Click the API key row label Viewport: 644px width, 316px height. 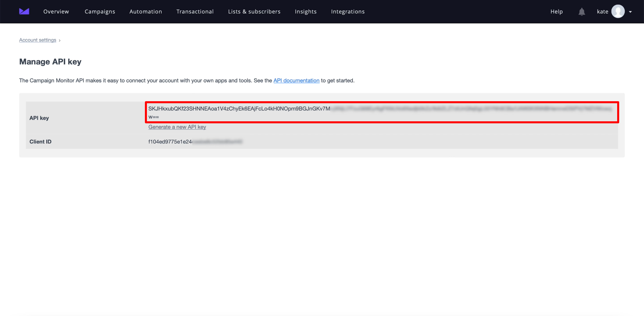tap(39, 118)
